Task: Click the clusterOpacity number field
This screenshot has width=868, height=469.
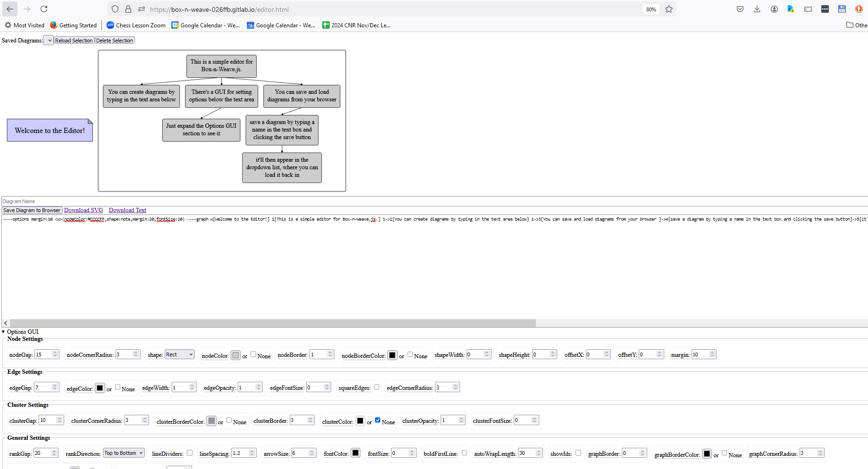Action: click(453, 420)
